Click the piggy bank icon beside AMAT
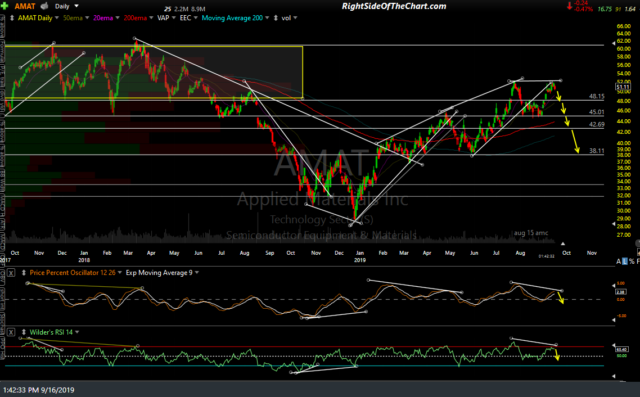The width and height of the screenshot is (640, 397). [x=44, y=6]
